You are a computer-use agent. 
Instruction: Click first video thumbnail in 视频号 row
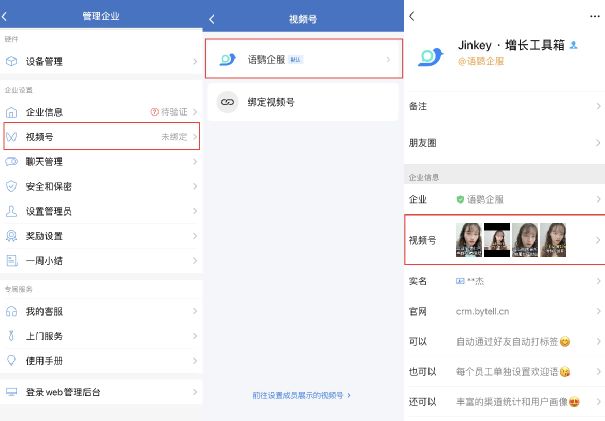click(x=468, y=240)
